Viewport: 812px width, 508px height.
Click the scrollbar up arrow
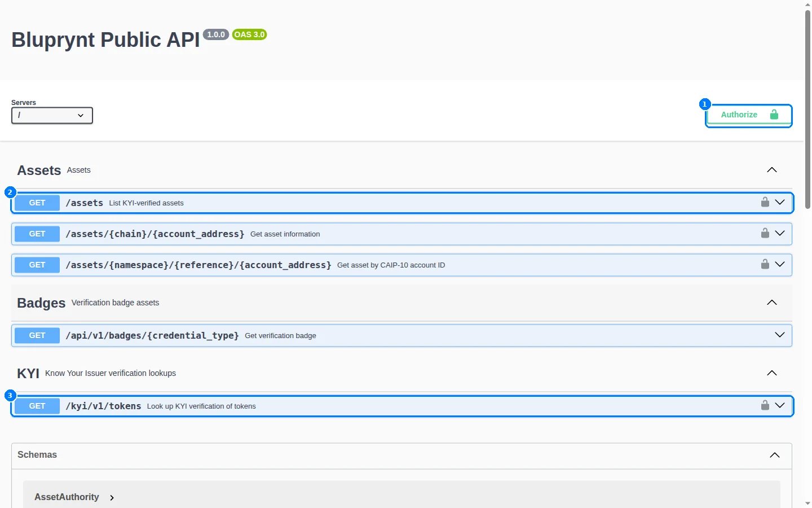[807, 4]
